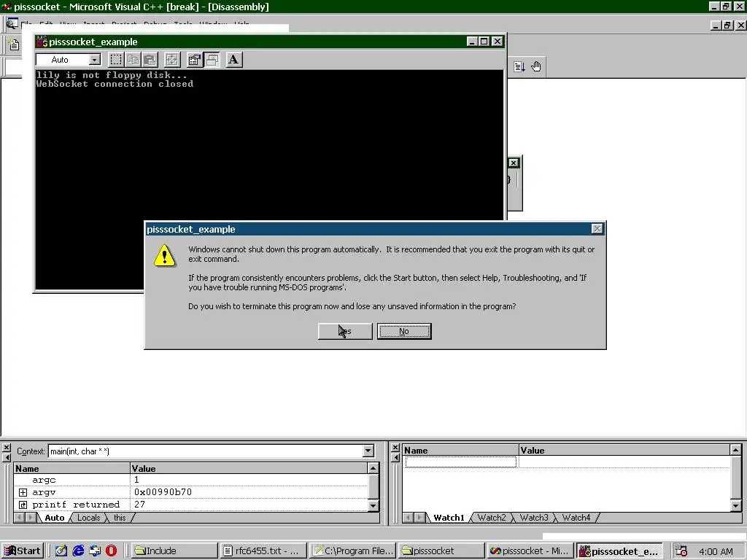Switch to the Watch4 tab
This screenshot has height=560, width=747.
coord(576,518)
